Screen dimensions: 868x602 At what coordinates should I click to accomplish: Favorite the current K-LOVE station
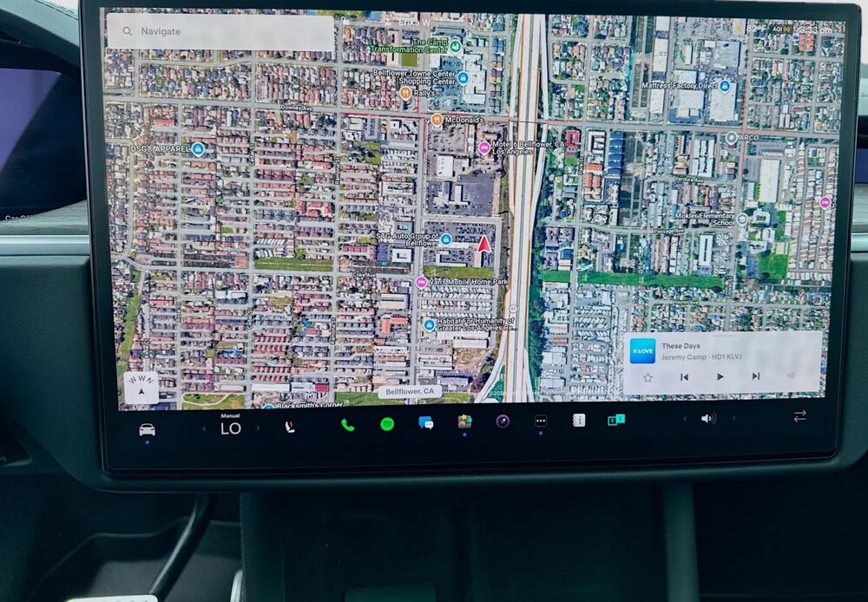click(648, 377)
